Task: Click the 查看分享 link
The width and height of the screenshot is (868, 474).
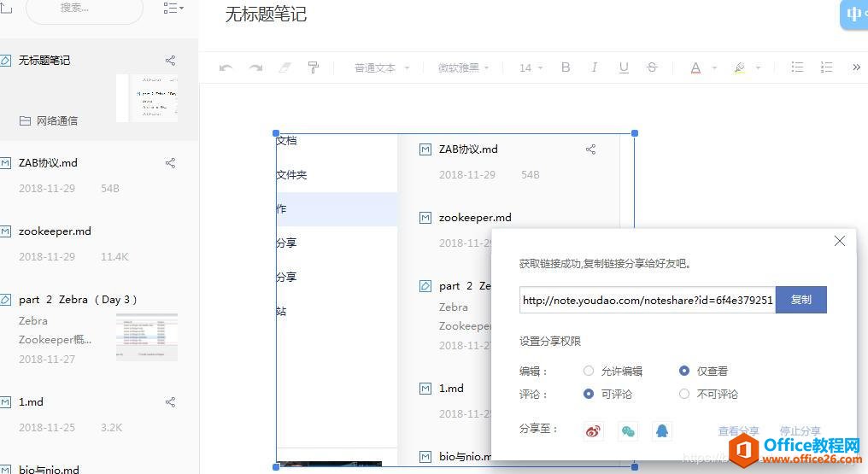Action: pos(738,430)
